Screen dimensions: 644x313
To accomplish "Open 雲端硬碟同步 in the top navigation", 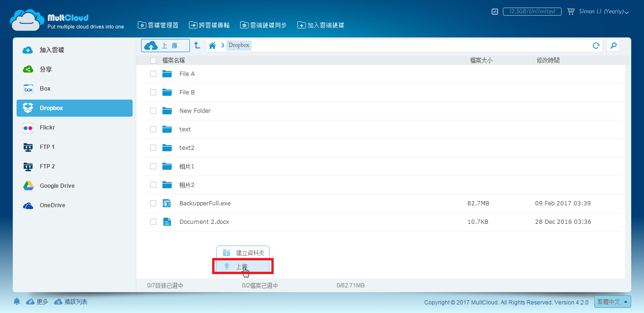I will (263, 25).
